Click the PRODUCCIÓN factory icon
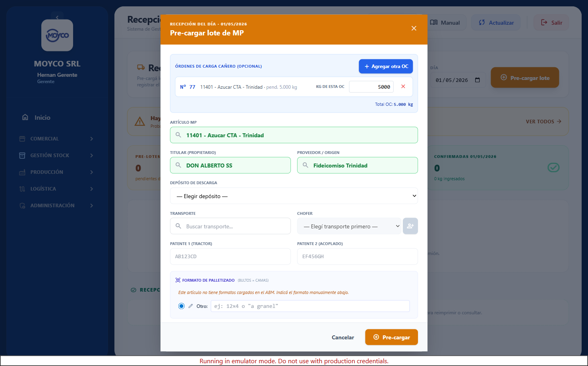The width and height of the screenshot is (588, 366). 22,172
